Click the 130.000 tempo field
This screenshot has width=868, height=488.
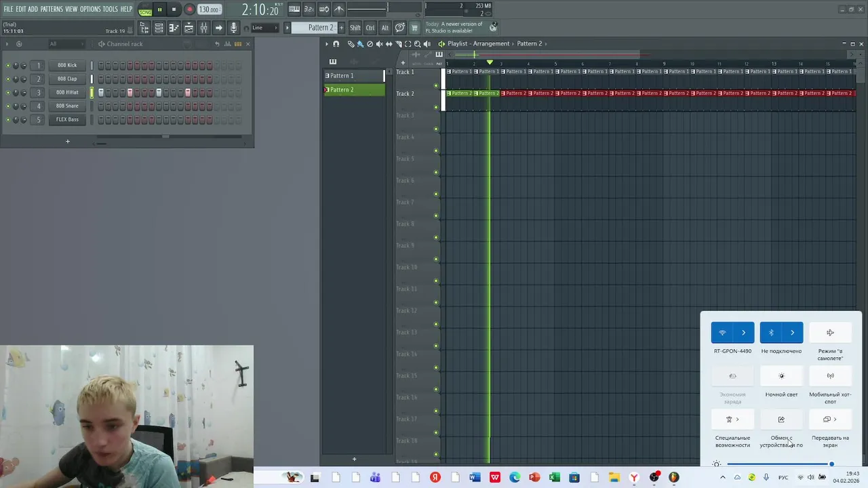(209, 9)
